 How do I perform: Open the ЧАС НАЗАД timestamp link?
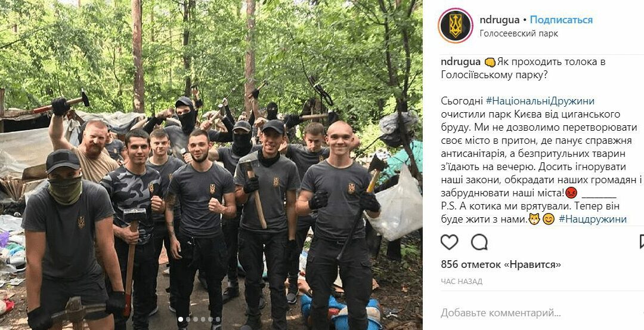pos(461,282)
